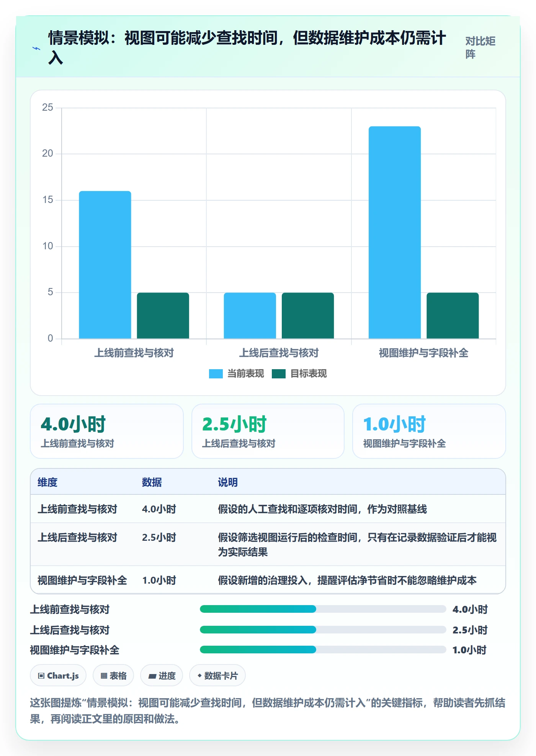536x756 pixels.
Task: Click the blue 视图维护与字段补全 chart bar
Action: [x=395, y=232]
